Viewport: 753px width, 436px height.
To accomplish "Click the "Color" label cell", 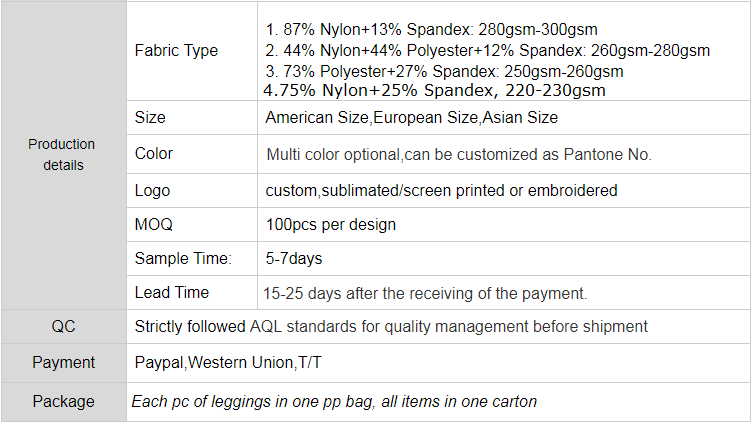I will [154, 153].
